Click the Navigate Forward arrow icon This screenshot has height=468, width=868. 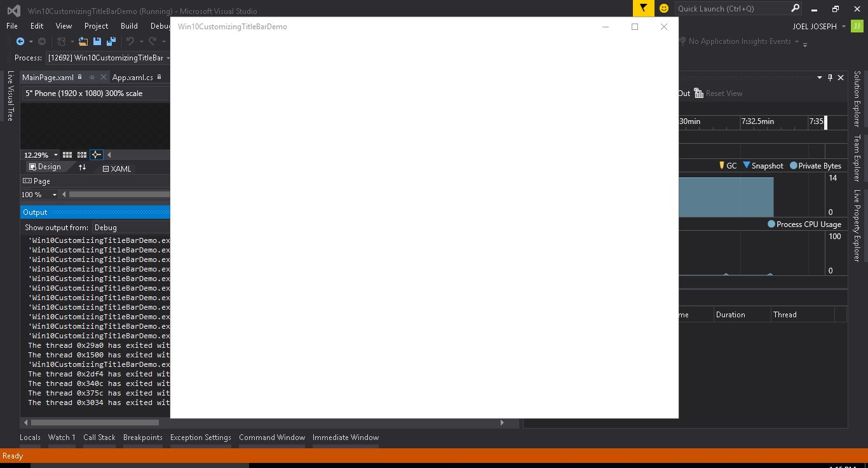[42, 41]
